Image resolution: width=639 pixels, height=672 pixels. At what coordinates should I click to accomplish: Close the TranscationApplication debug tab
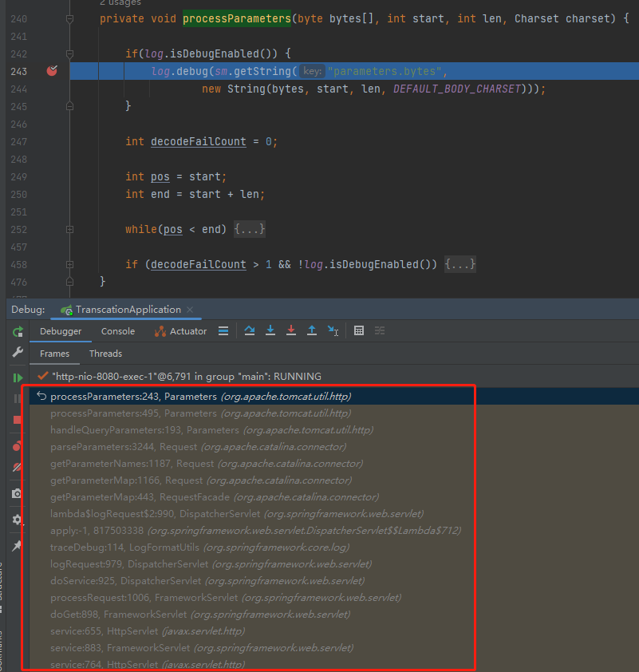(190, 310)
